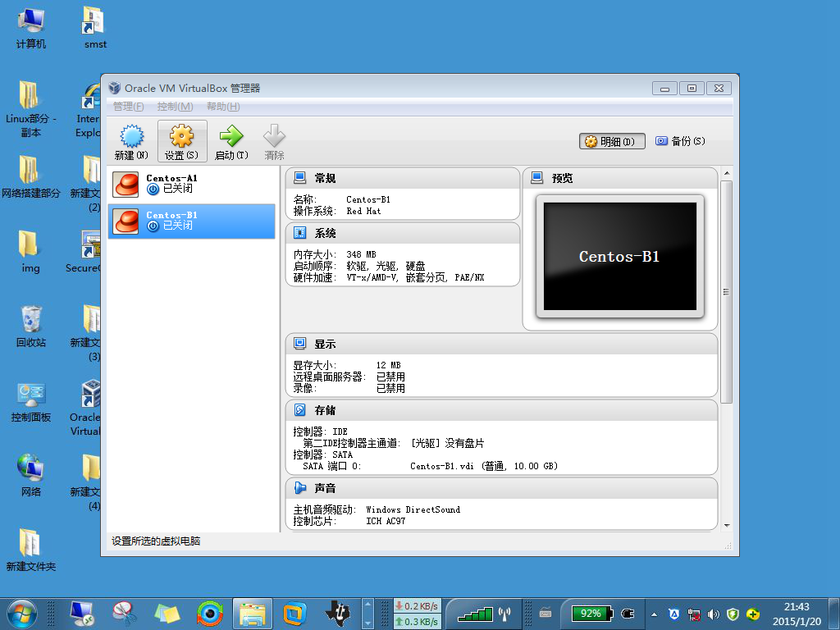This screenshot has width=840, height=630.
Task: Click the sticky notes taskbar icon
Action: point(167,614)
